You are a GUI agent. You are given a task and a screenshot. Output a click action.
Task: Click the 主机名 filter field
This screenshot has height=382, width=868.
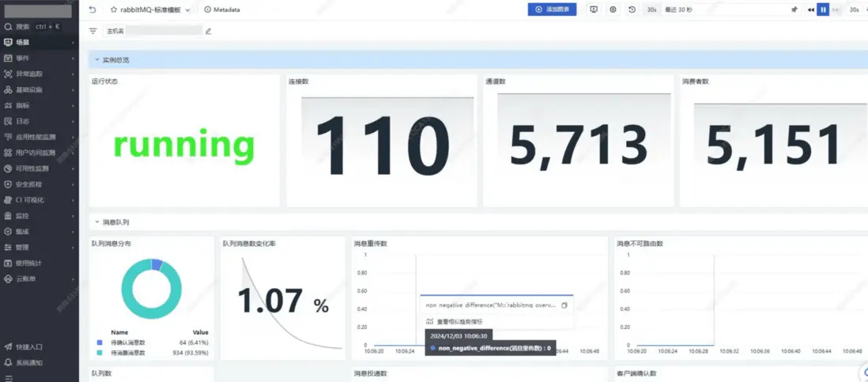pyautogui.click(x=153, y=31)
